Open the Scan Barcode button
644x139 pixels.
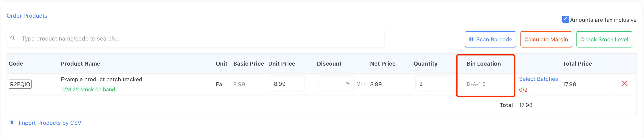point(490,39)
